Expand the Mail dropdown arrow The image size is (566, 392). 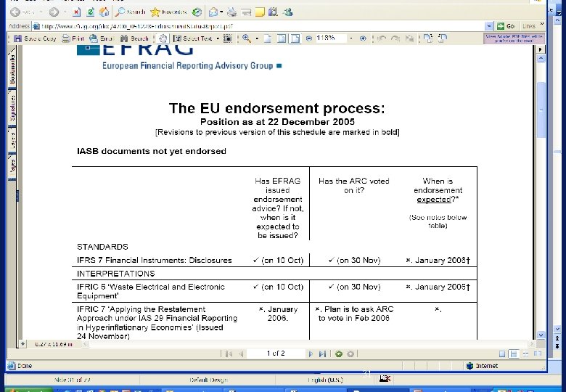pyautogui.click(x=221, y=12)
